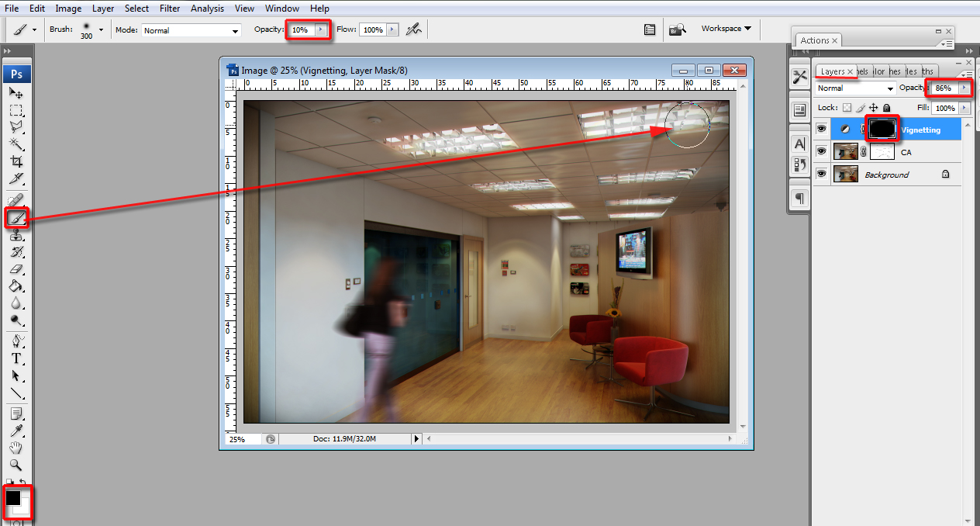Select the CA layer thumbnail
The height and width of the screenshot is (526, 980).
845,152
